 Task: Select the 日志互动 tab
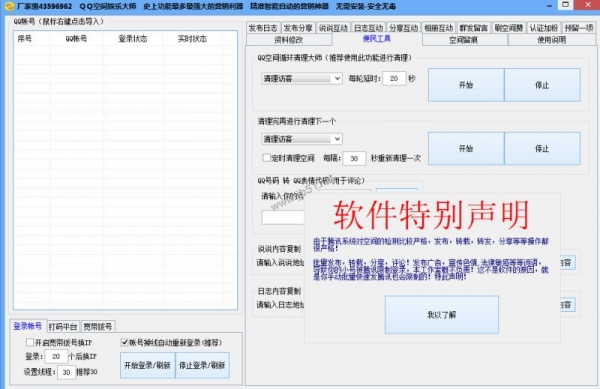[368, 28]
